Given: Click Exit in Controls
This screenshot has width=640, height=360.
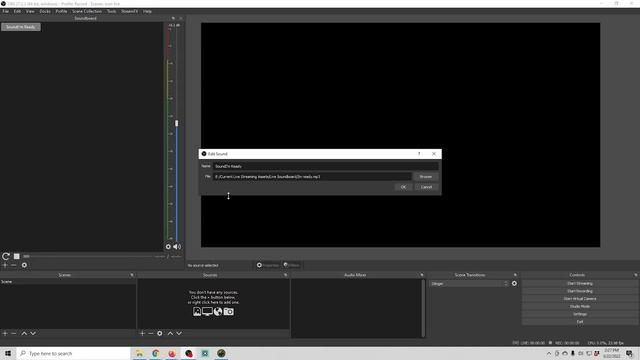Looking at the screenshot, I should 580,322.
